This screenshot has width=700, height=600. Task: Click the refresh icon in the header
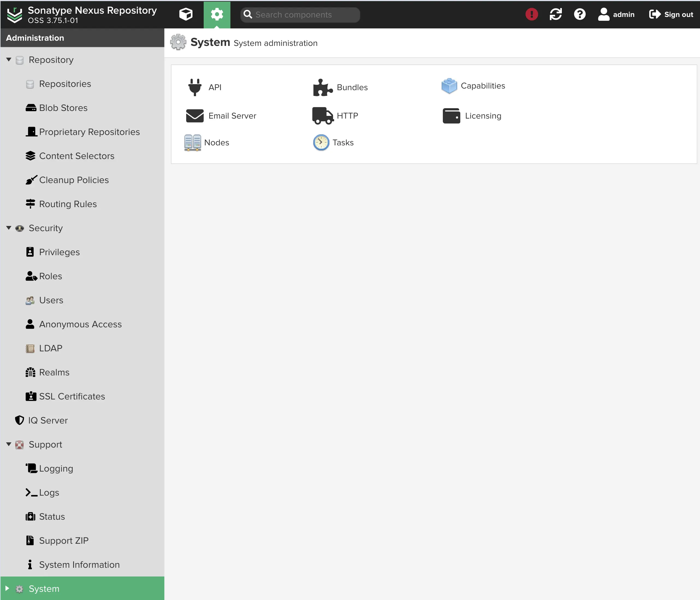point(555,14)
